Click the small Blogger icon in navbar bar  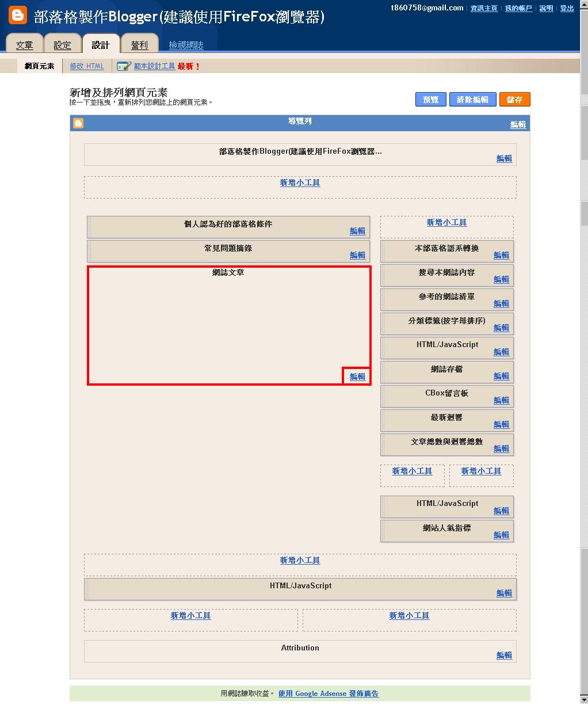pyautogui.click(x=79, y=123)
